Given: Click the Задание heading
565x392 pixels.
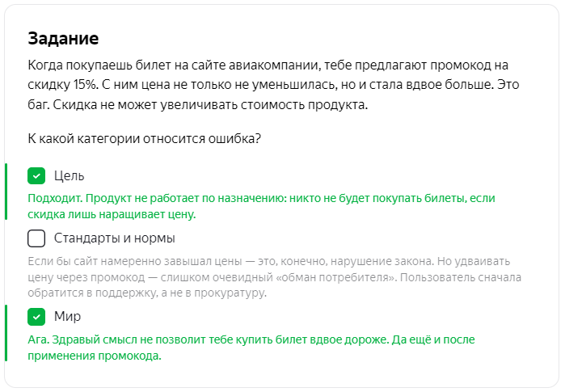Looking at the screenshot, I should [x=63, y=38].
